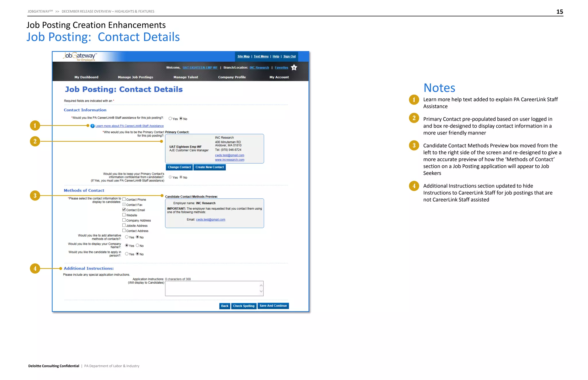Select Yes for alternative methods of contacts
The height and width of the screenshot is (380, 588).
click(127, 237)
